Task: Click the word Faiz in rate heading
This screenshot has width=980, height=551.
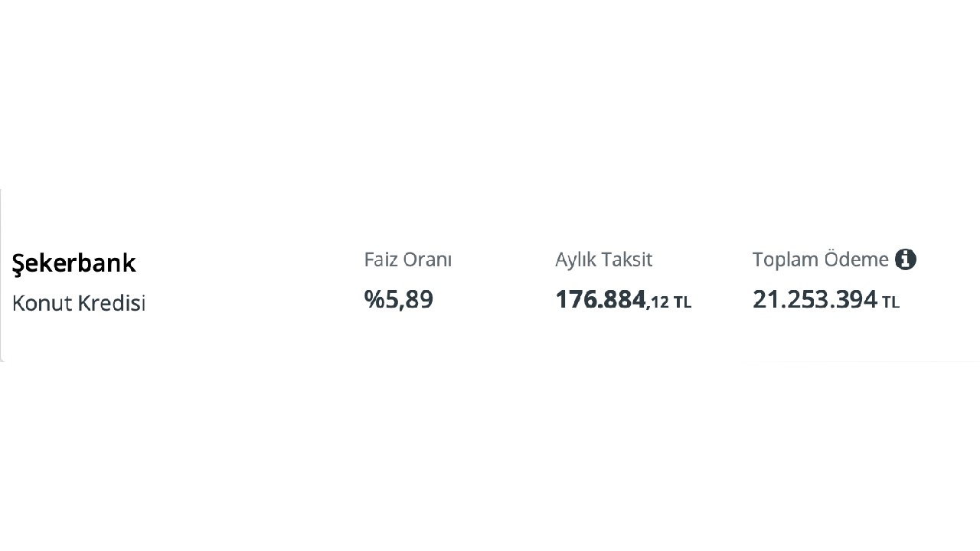Action: coord(382,259)
